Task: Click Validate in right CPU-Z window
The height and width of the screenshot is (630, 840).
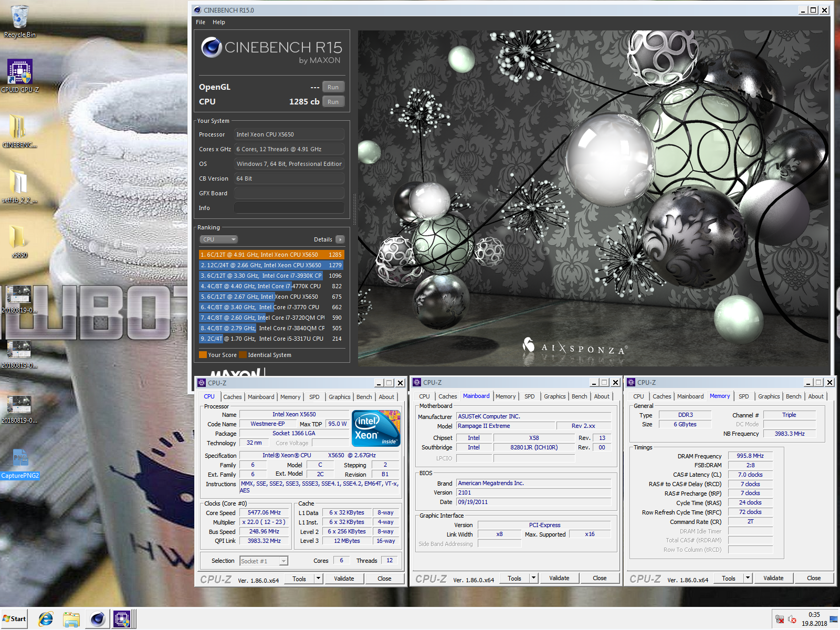Action: pyautogui.click(x=773, y=579)
